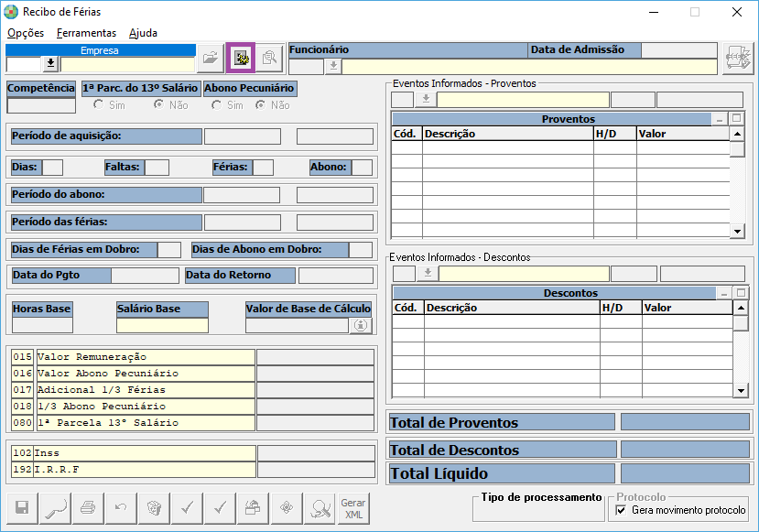Click the checkmark icon beside the recycle bin

[x=187, y=508]
